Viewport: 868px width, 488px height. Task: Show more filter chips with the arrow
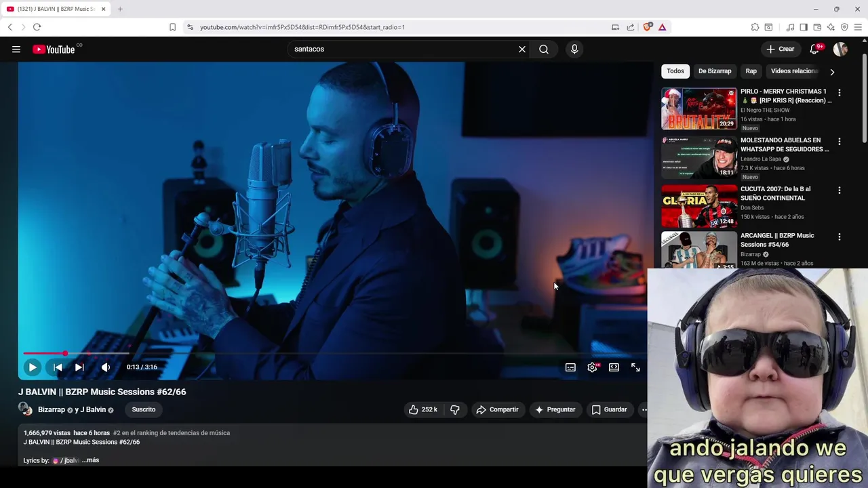[x=832, y=71]
